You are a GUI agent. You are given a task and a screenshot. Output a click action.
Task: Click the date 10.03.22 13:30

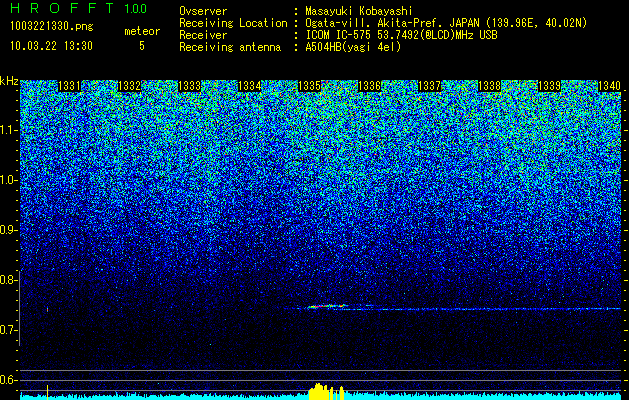click(x=51, y=46)
